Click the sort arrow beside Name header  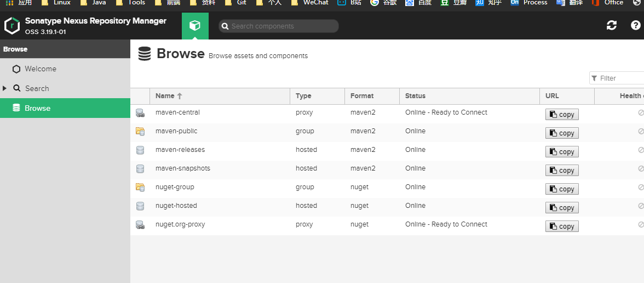pyautogui.click(x=180, y=96)
